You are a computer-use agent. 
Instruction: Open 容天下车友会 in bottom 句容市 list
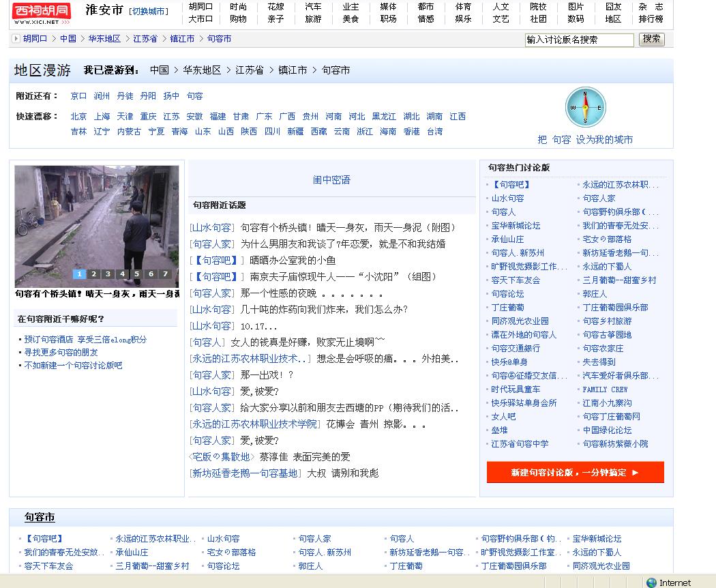48,566
